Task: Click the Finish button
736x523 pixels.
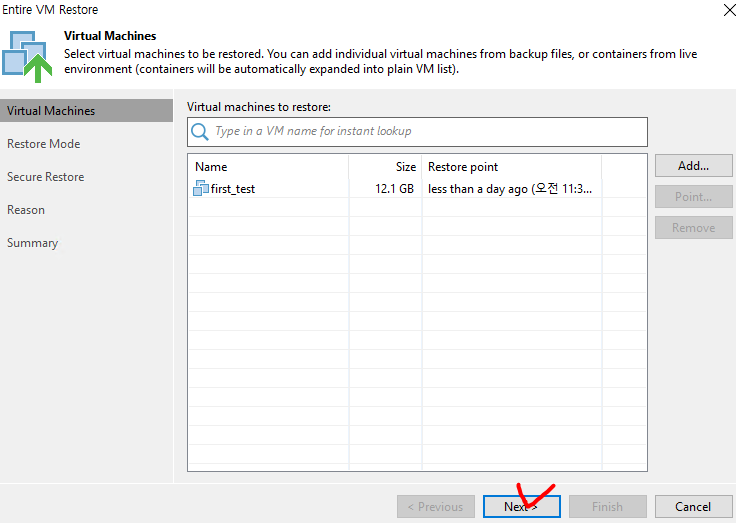Action: pos(607,507)
